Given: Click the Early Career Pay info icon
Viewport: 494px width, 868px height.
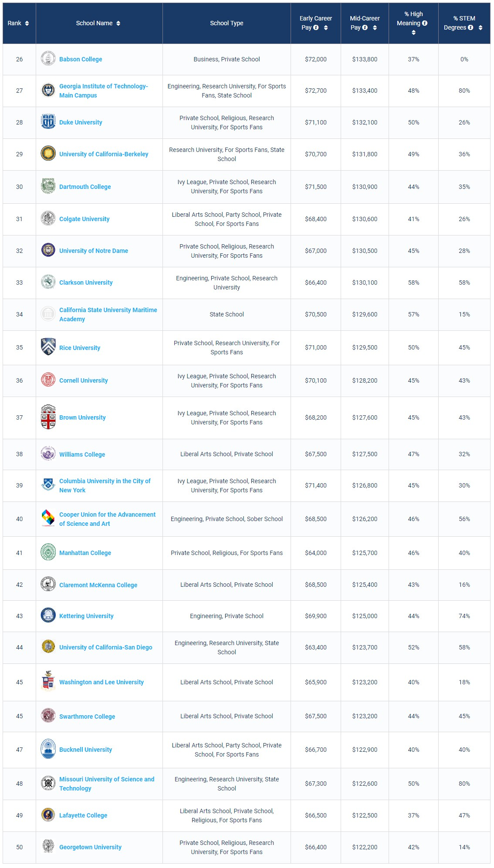Looking at the screenshot, I should click(316, 27).
